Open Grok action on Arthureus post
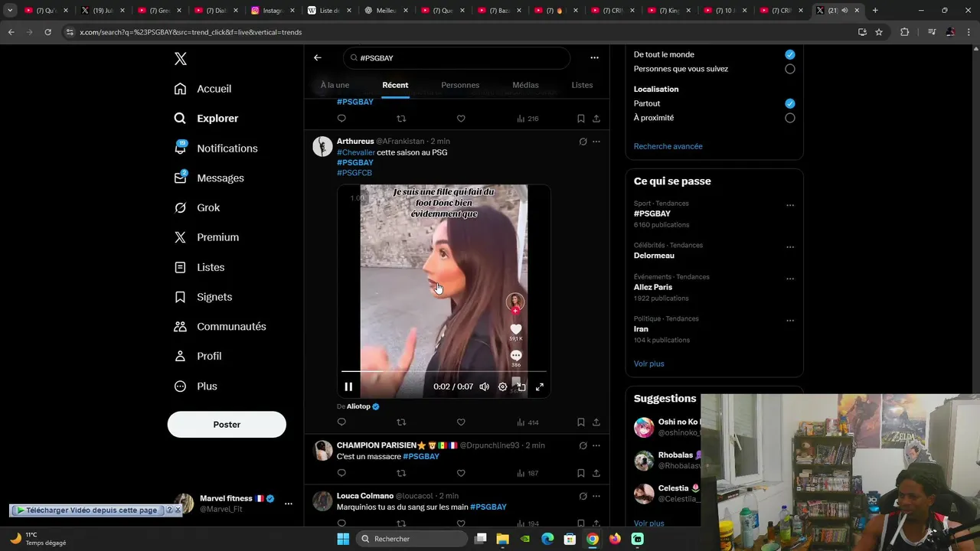The image size is (980, 551). tap(583, 142)
